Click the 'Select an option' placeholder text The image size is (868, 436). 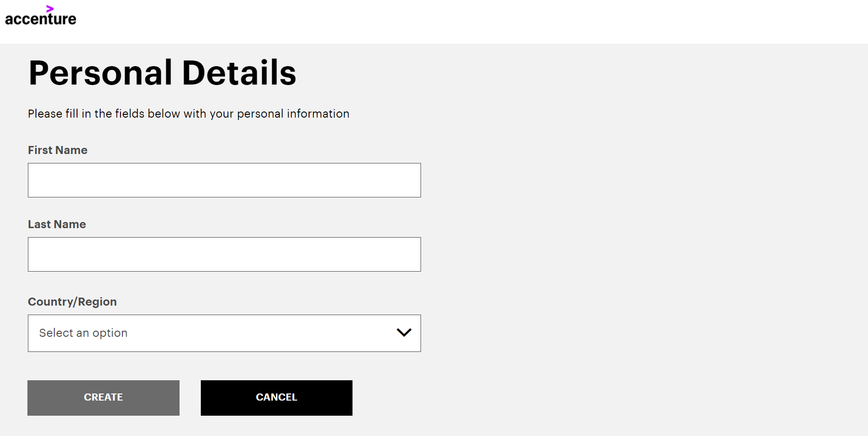coord(83,333)
